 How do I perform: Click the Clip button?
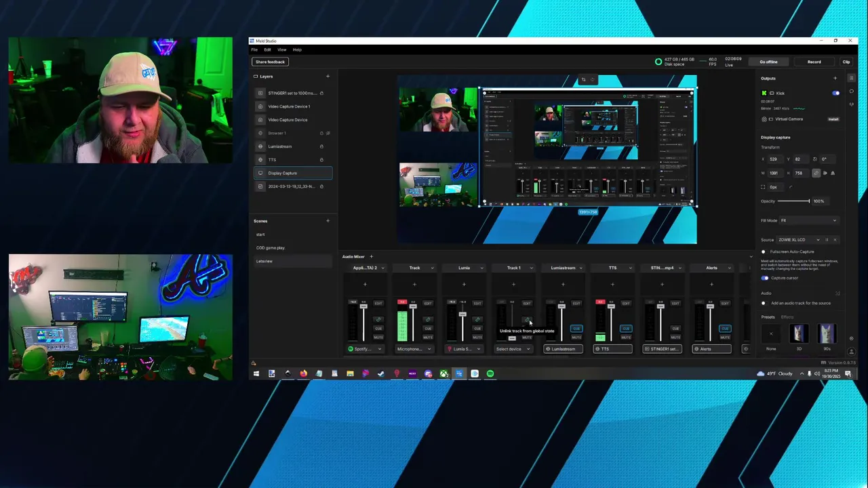pyautogui.click(x=846, y=62)
